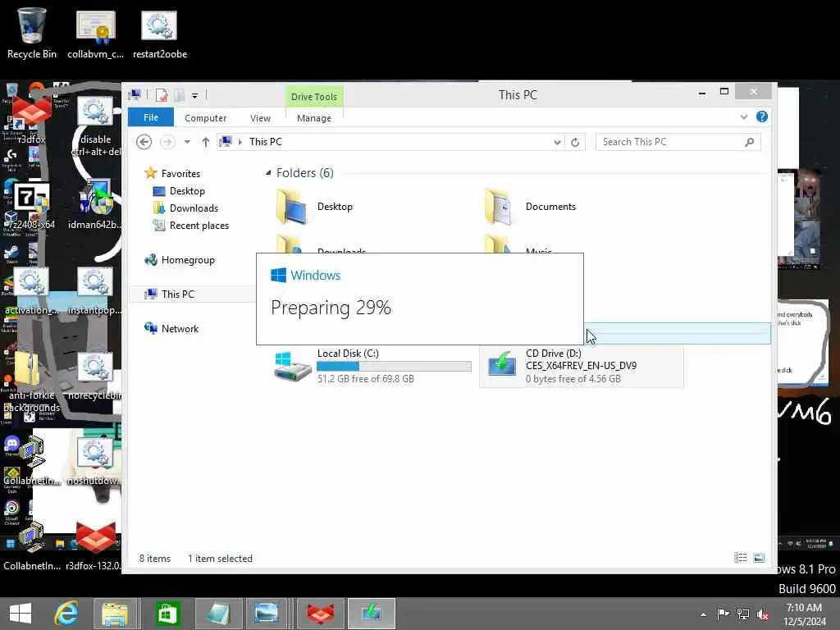This screenshot has width=840, height=630.
Task: Switch to large icons view layout icon
Action: [759, 558]
